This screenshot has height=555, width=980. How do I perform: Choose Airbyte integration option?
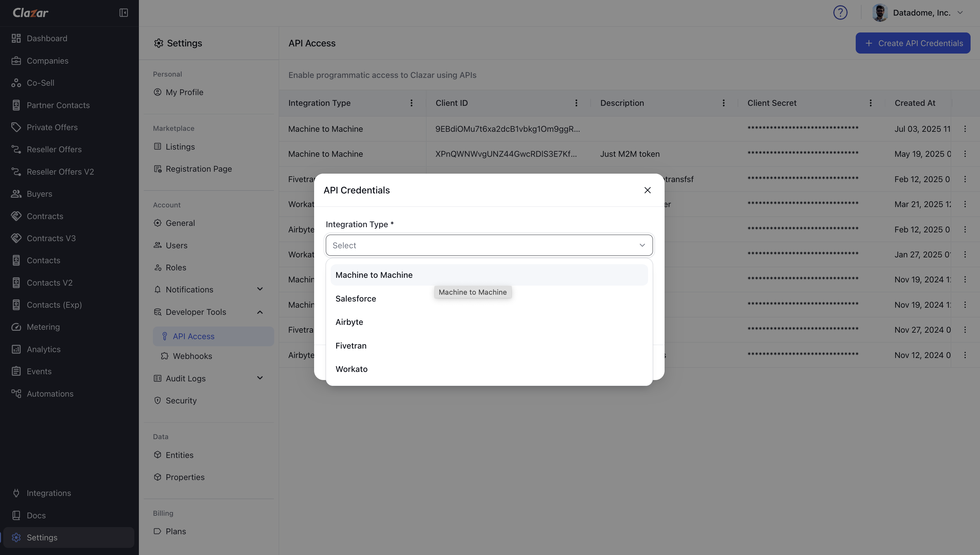[489, 322]
